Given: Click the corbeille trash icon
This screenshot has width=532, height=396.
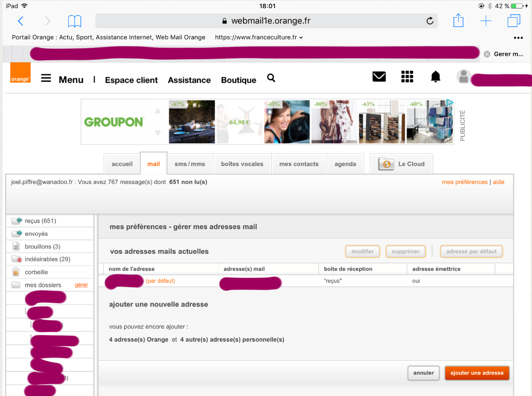Looking at the screenshot, I should point(16,272).
